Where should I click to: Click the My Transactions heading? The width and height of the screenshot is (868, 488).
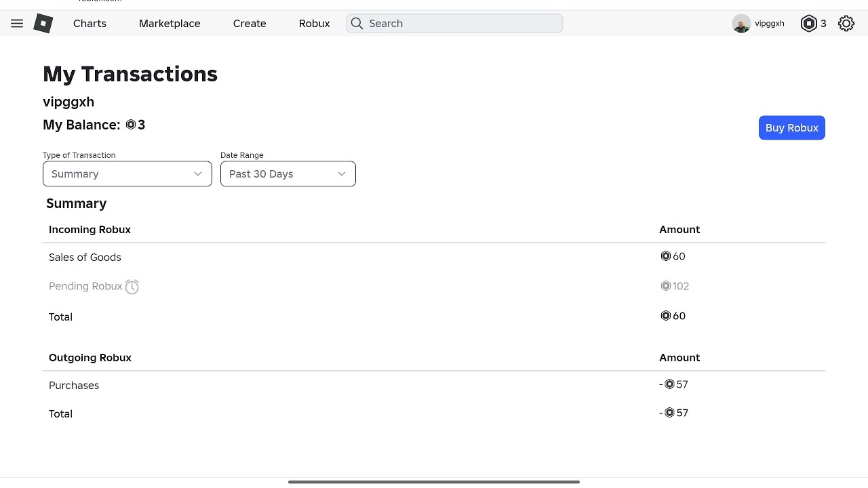click(x=130, y=74)
